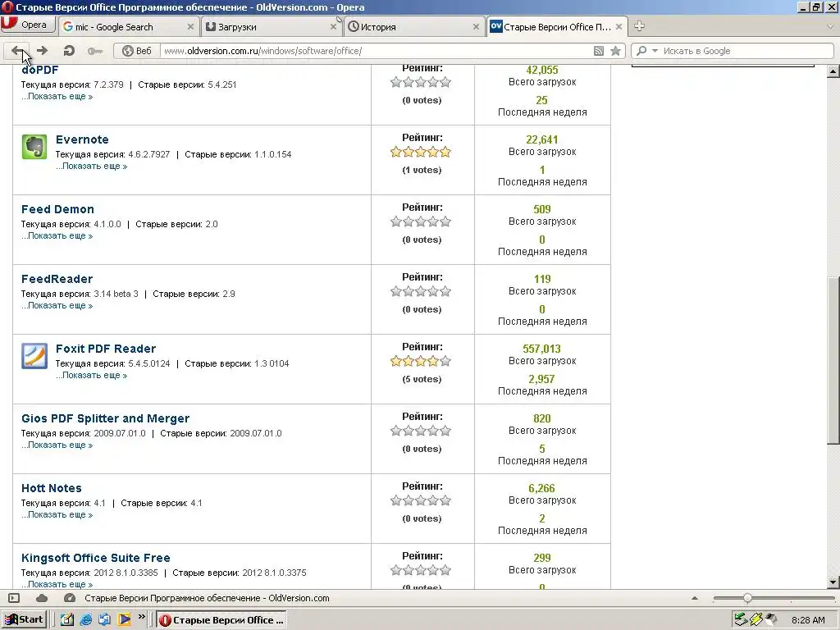
Task: Open Gios PDF Splitter and Merger link
Action: (x=106, y=418)
